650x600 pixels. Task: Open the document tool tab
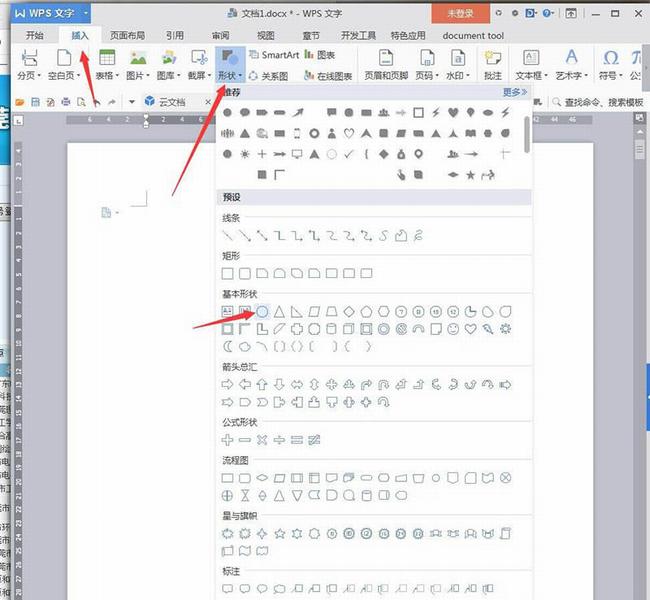473,36
